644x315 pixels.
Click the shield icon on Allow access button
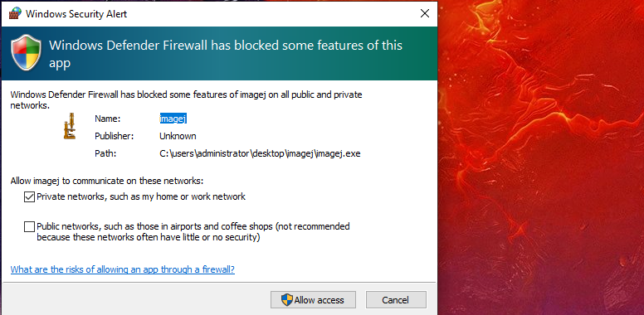coord(286,300)
